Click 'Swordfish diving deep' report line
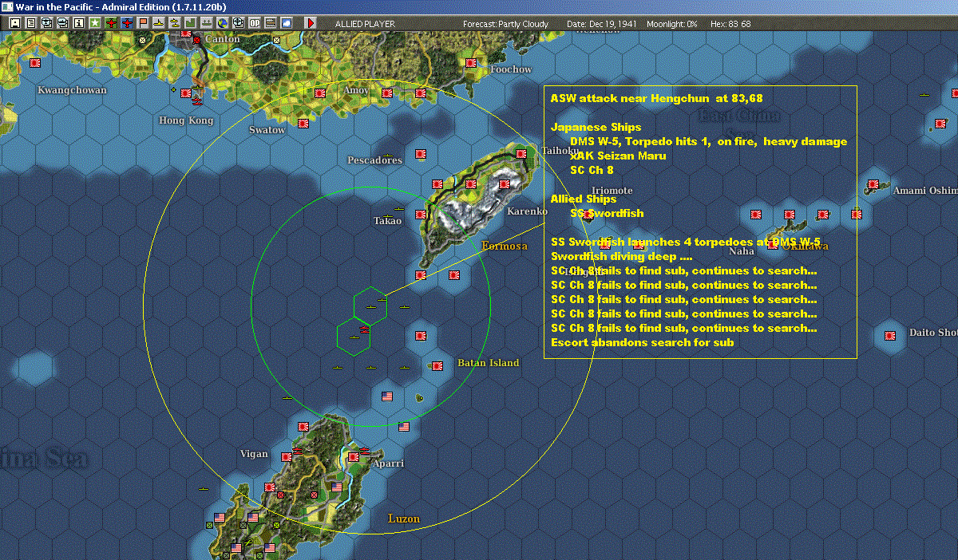The width and height of the screenshot is (958, 560). (622, 256)
